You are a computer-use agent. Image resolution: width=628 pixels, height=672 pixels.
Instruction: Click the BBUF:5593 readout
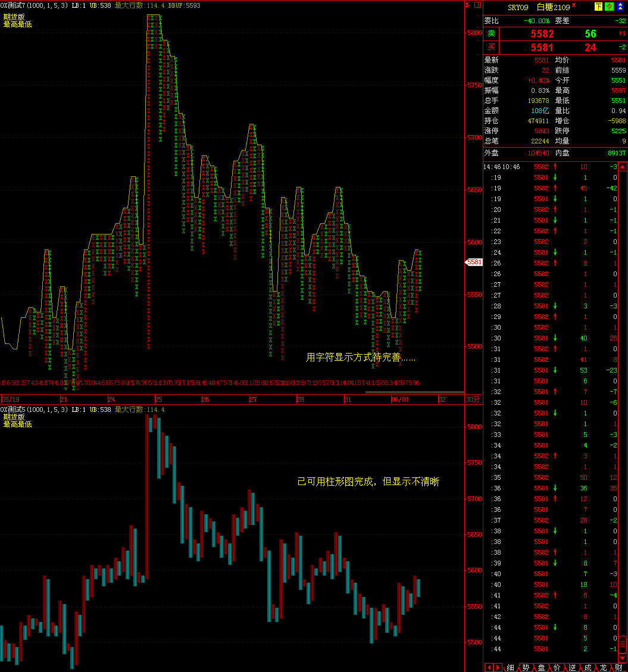[185, 5]
